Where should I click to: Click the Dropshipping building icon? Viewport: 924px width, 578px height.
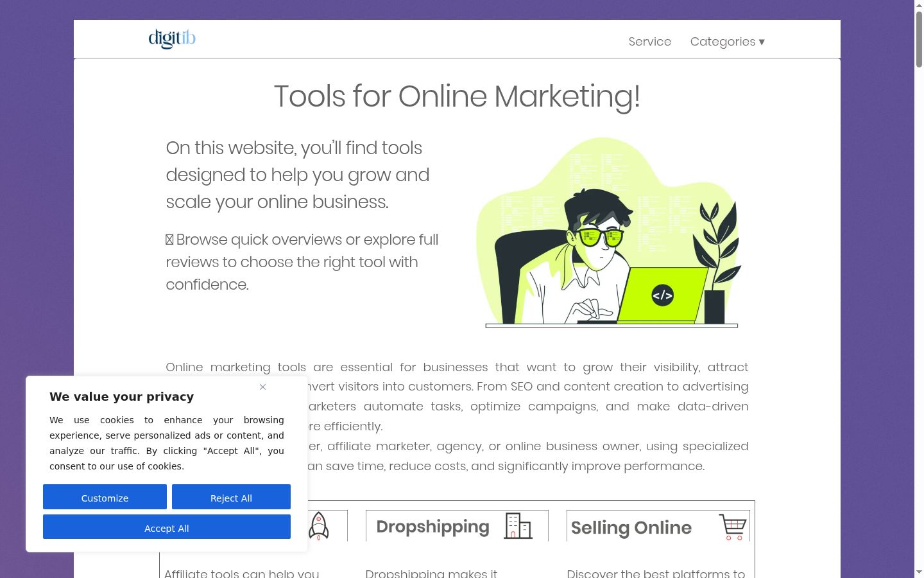pyautogui.click(x=518, y=526)
